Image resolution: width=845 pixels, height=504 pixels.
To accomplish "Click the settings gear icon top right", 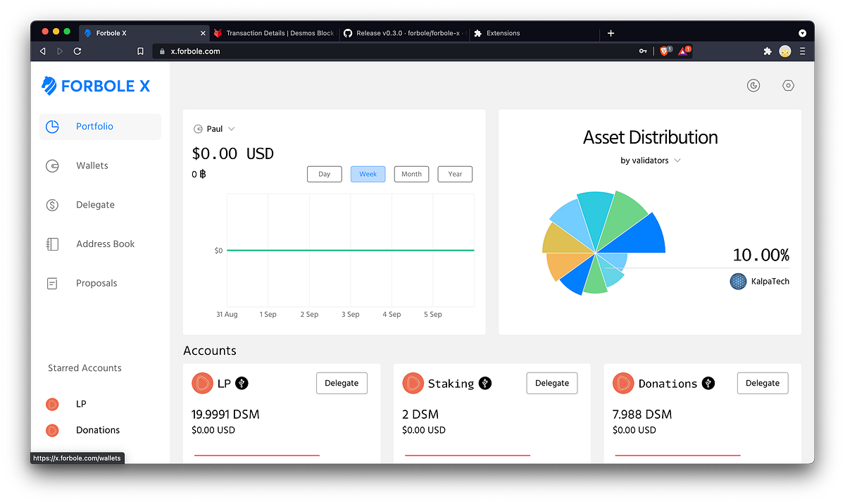I will point(787,85).
